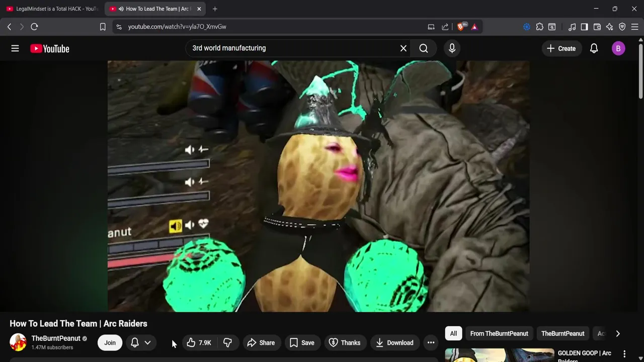Select the 'TheBurntPeanut' filter chip
This screenshot has width=644, height=362.
tap(562, 333)
